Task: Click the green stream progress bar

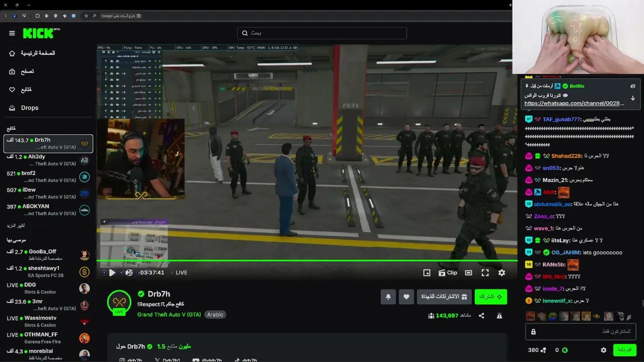Action: (x=307, y=260)
